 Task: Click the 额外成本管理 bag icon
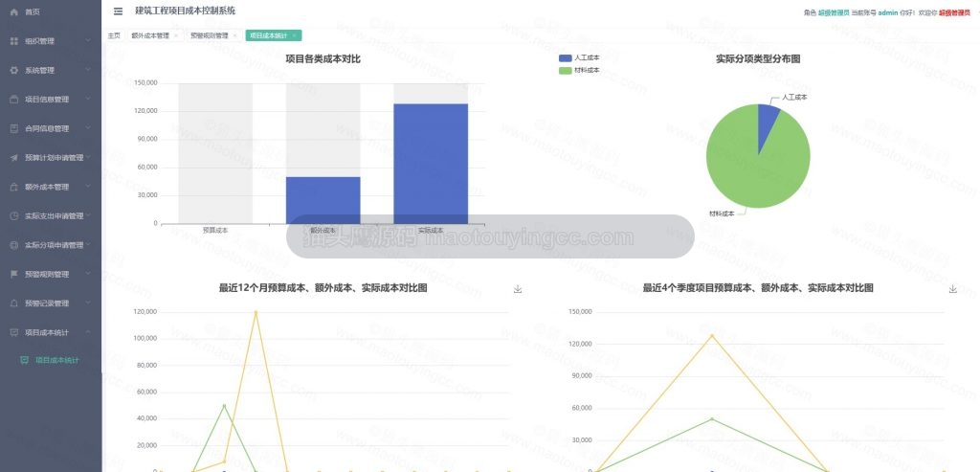pyautogui.click(x=13, y=187)
